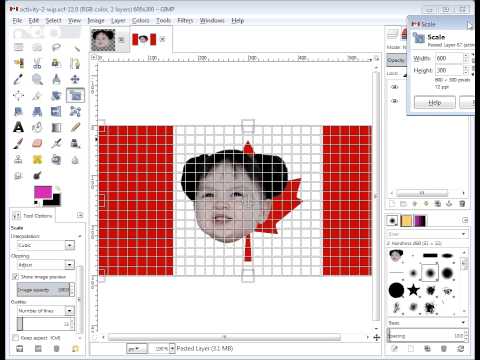The height and width of the screenshot is (360, 480).
Task: Enable the Keep aspect checkbox
Action: coord(15,338)
